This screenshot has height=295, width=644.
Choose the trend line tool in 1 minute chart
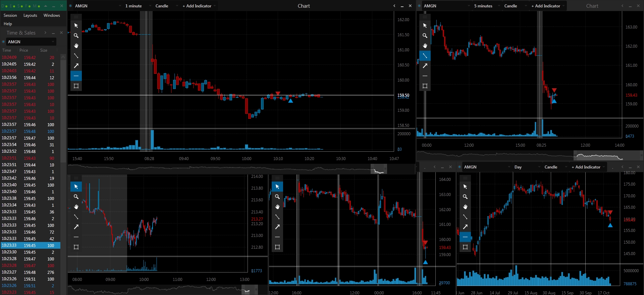click(x=76, y=56)
